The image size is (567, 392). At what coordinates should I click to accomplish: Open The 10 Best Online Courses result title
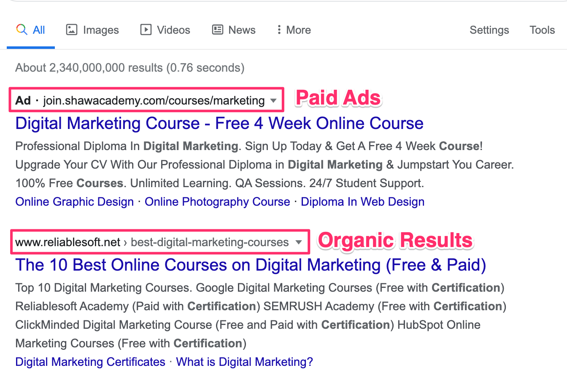tap(251, 265)
